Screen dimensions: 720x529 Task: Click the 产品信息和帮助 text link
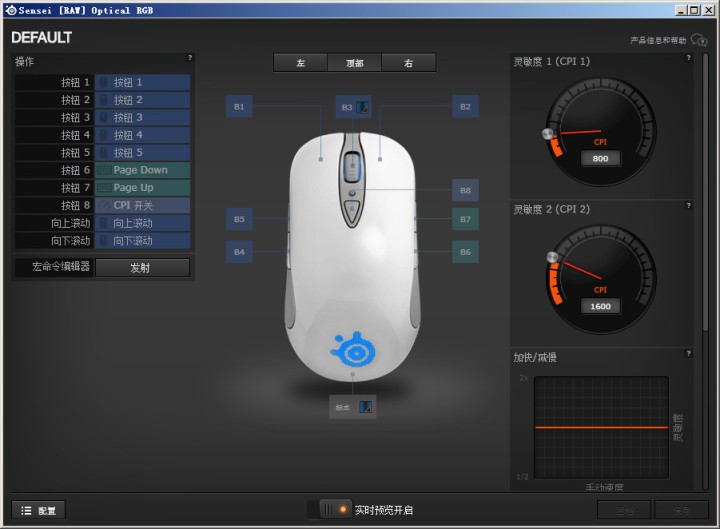(x=658, y=40)
